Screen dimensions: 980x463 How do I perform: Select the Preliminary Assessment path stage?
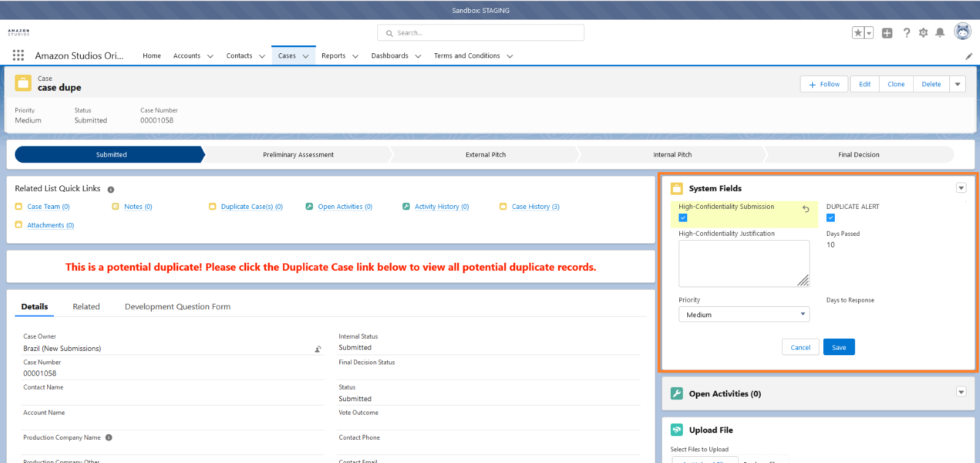(x=298, y=154)
